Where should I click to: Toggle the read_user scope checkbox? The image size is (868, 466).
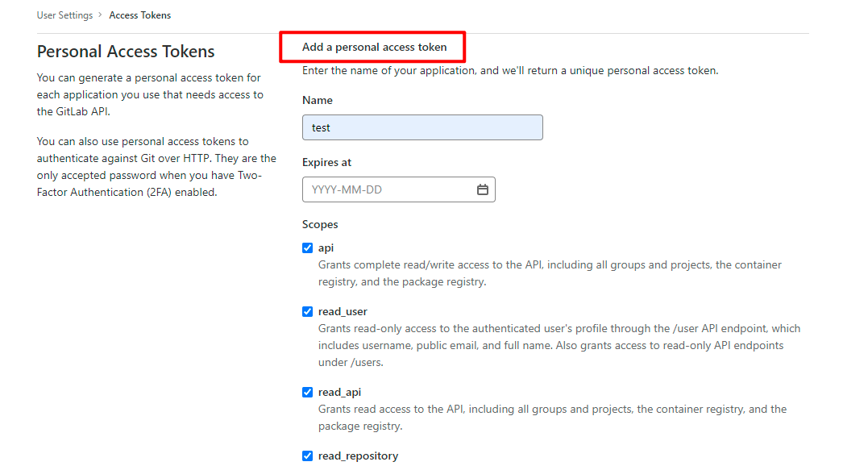pos(307,312)
